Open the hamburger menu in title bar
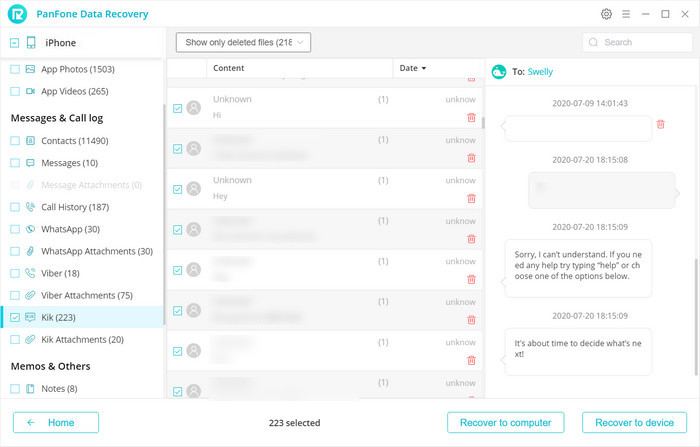This screenshot has width=700, height=447. pos(626,14)
